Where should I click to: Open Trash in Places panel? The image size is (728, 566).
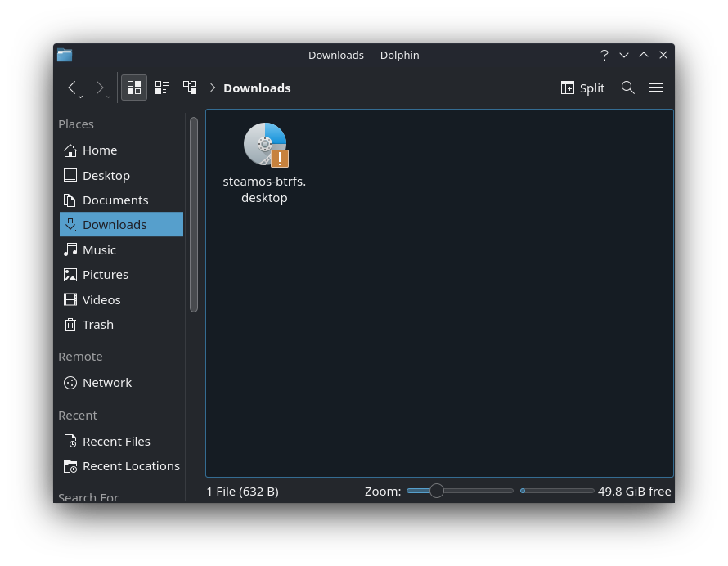pyautogui.click(x=122, y=324)
